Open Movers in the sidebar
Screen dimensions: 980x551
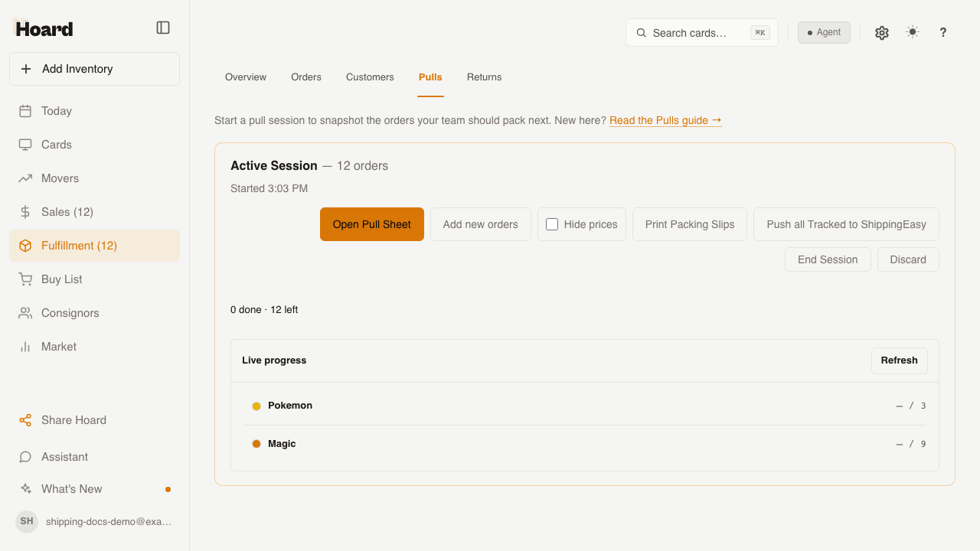click(94, 178)
